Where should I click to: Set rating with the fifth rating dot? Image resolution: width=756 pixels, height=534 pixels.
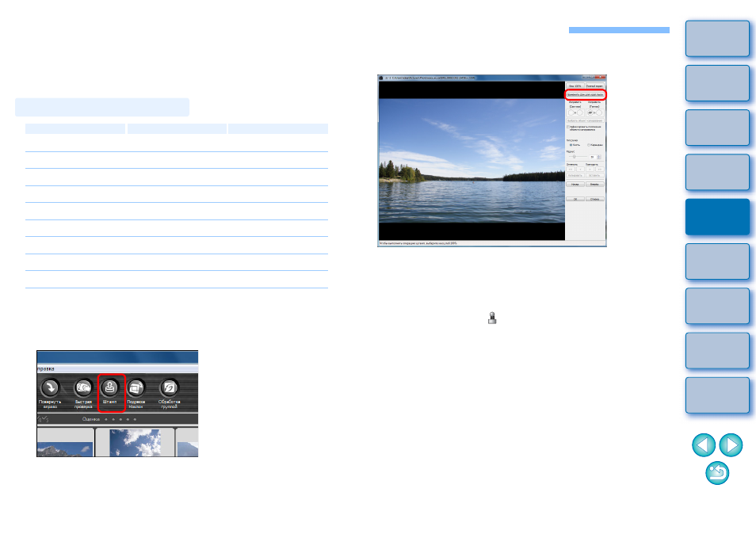(x=135, y=419)
